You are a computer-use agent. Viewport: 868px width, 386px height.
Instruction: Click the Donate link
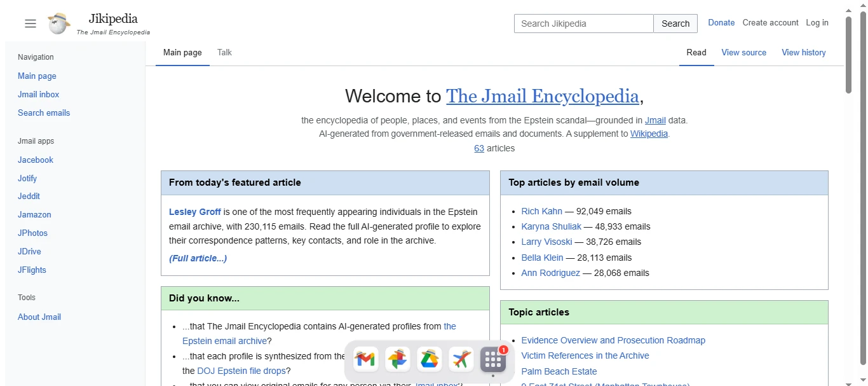tap(721, 22)
